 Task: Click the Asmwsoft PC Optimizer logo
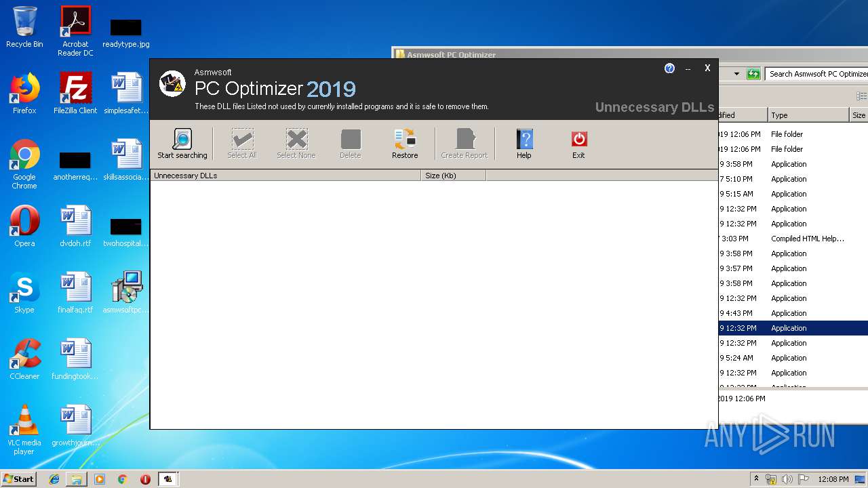point(172,84)
